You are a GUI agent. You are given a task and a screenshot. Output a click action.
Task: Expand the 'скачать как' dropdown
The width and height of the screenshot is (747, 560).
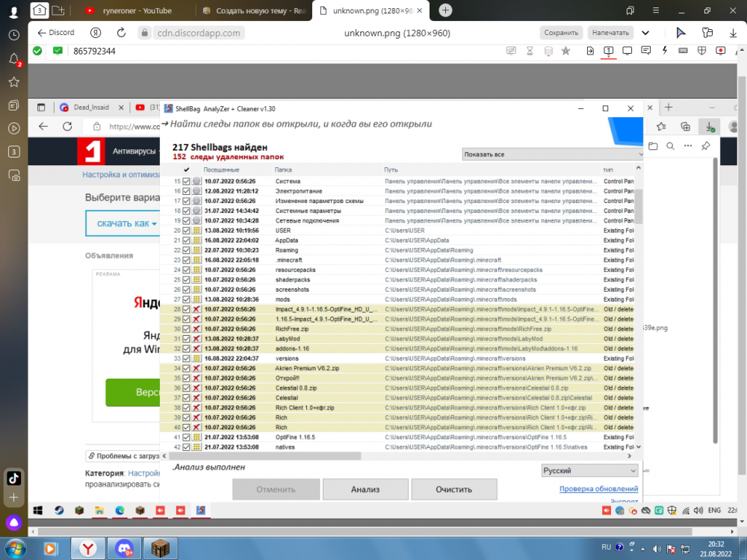coord(126,223)
